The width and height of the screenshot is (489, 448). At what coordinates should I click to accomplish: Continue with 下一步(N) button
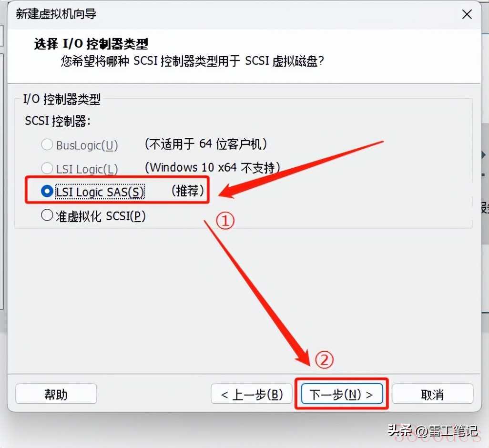[342, 394]
